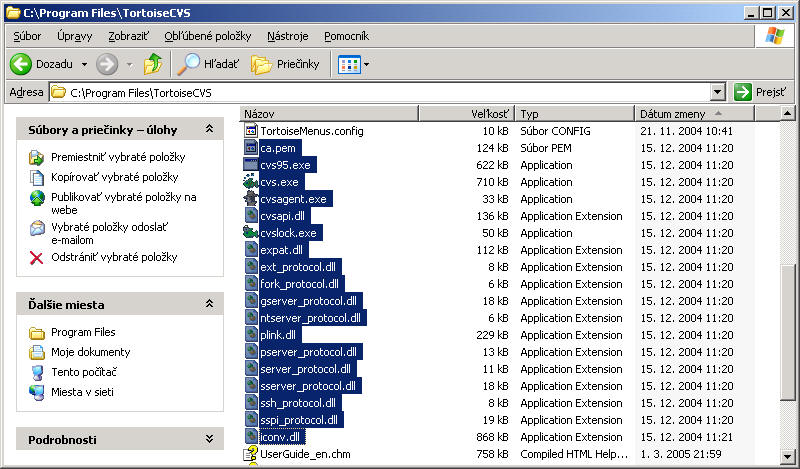
Task: Click the Dozadu back arrow icon
Action: click(21, 64)
